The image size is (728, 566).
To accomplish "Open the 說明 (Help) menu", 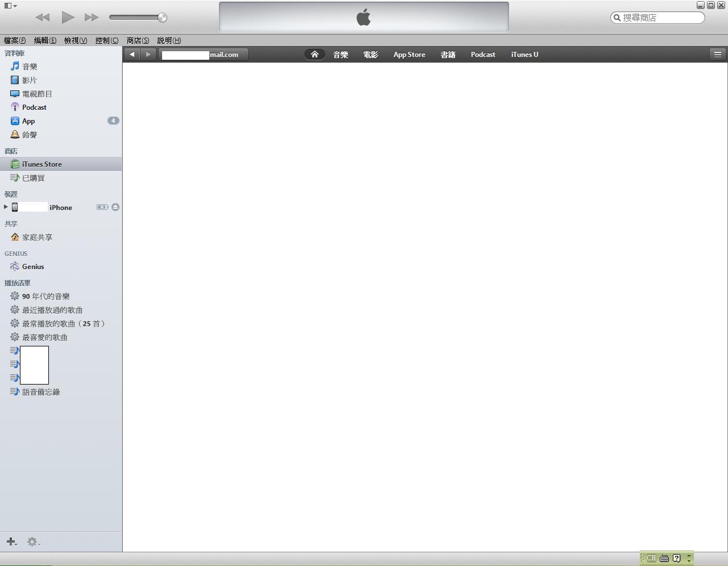I will [x=169, y=40].
